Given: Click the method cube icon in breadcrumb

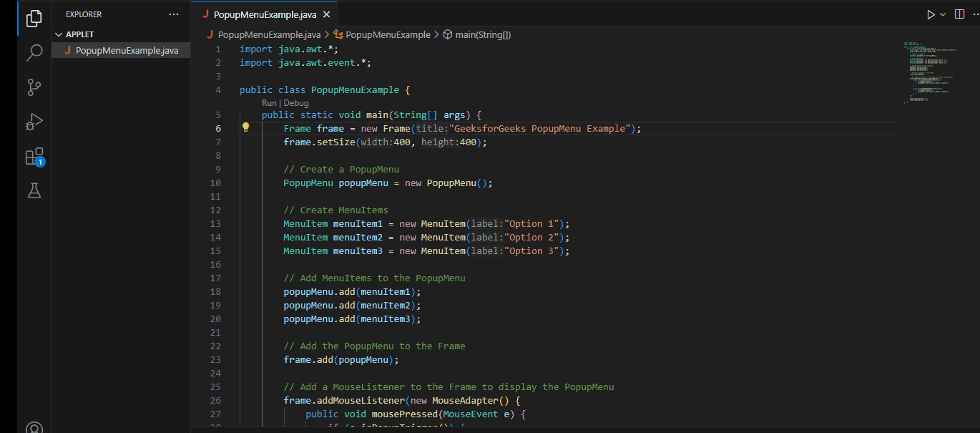Looking at the screenshot, I should click(448, 34).
